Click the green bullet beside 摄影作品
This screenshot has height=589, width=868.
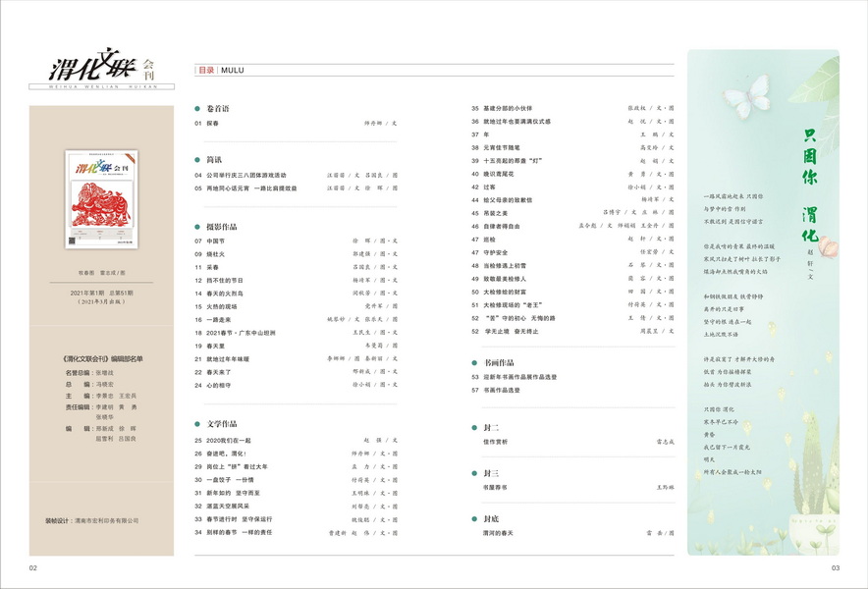click(198, 226)
